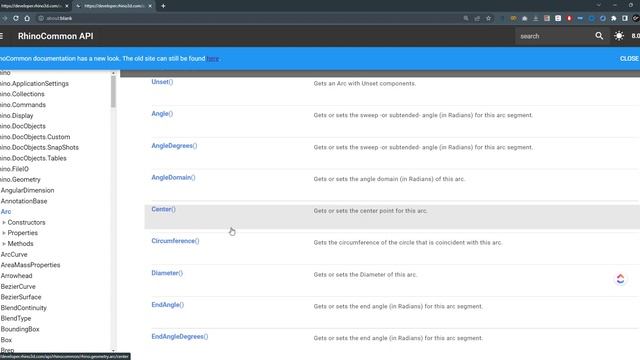Focus the RhinoCommon search field

(x=554, y=36)
